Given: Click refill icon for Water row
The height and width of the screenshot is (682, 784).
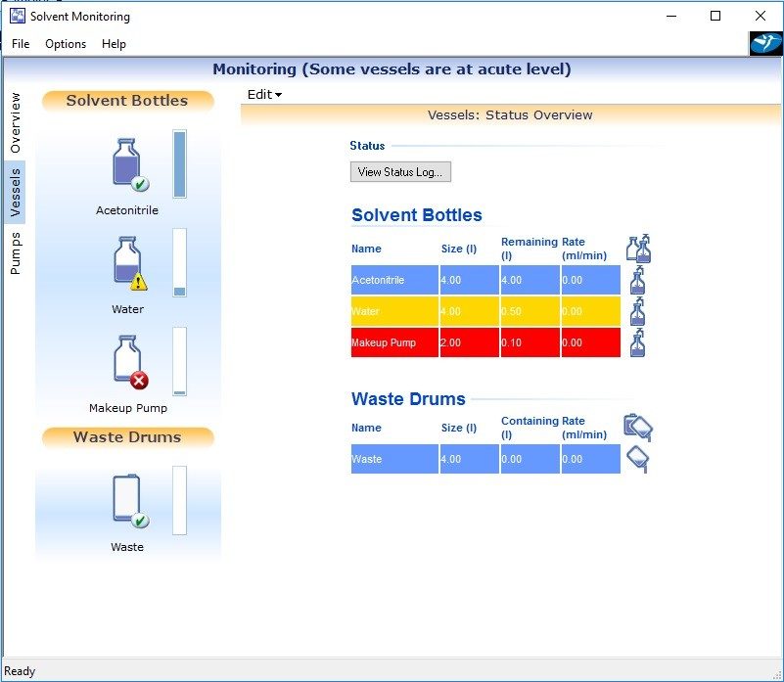Looking at the screenshot, I should [637, 311].
